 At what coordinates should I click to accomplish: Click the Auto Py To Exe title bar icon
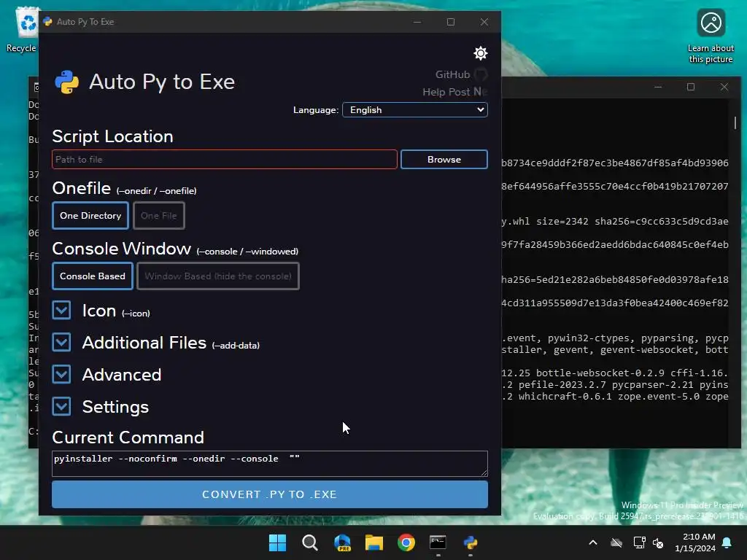pos(47,22)
